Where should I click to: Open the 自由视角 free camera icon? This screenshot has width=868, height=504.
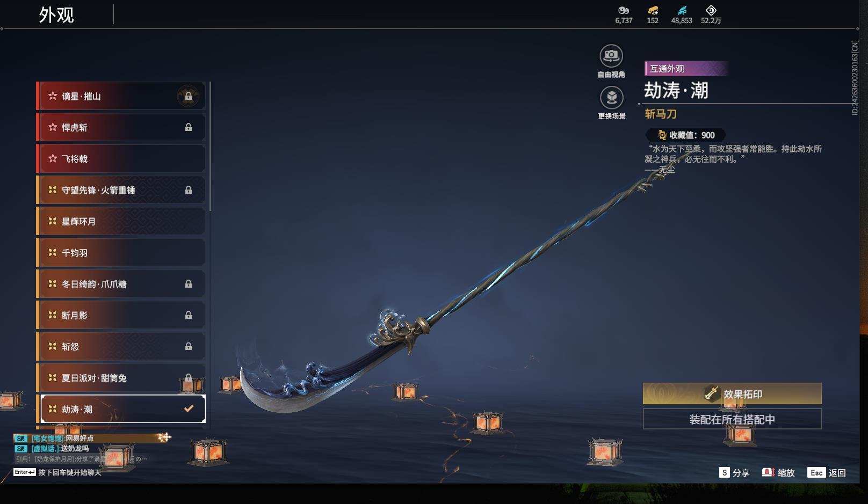[611, 56]
